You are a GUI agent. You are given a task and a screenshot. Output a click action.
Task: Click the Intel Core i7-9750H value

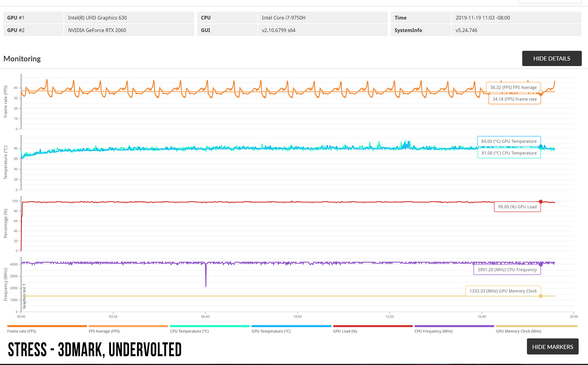[284, 18]
